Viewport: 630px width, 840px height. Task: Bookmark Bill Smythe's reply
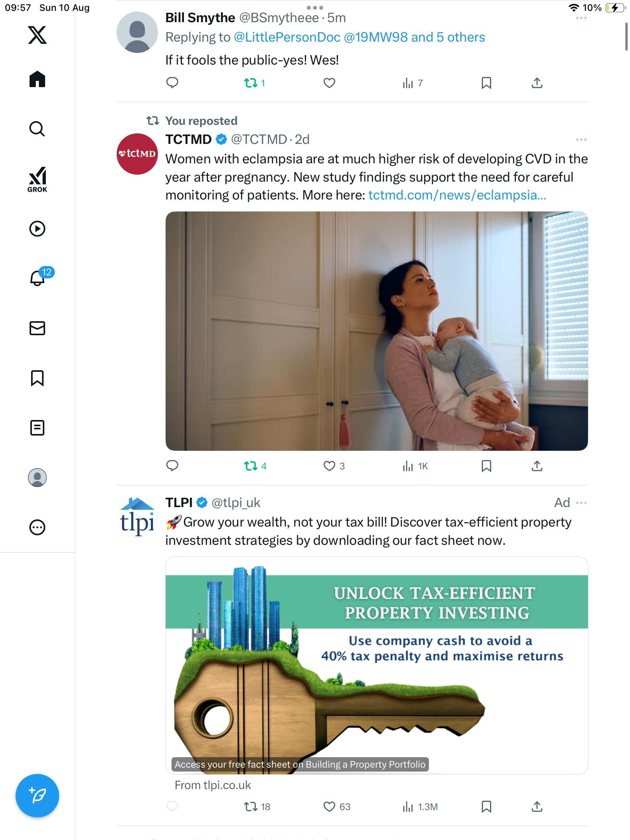[x=486, y=83]
